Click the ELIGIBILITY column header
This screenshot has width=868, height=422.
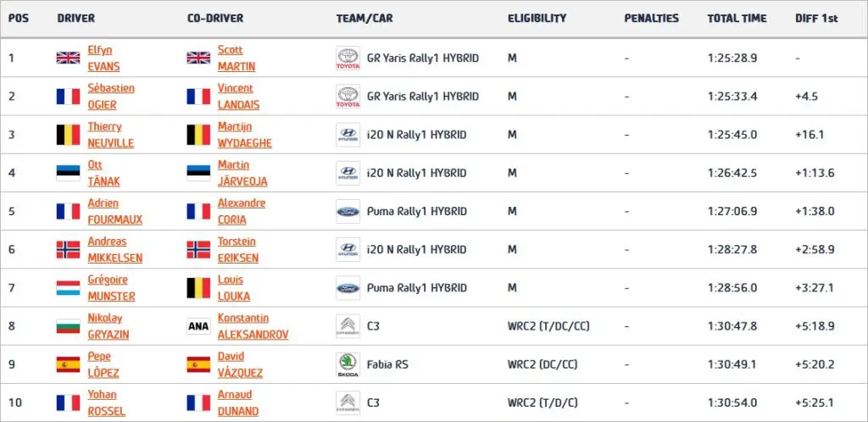pos(537,19)
